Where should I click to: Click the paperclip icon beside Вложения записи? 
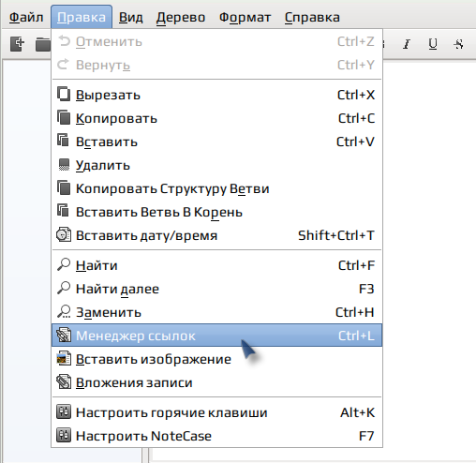64,381
